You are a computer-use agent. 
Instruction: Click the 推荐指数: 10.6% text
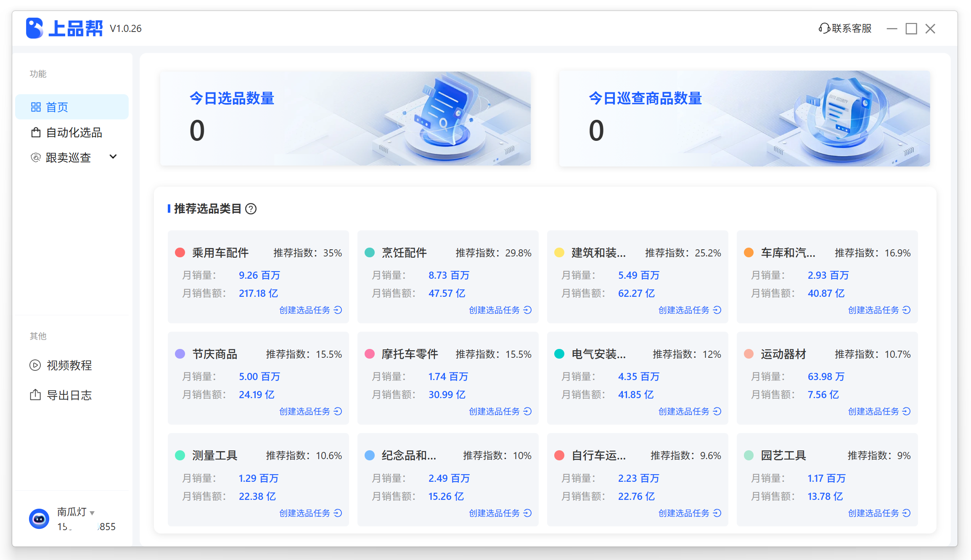pos(304,455)
